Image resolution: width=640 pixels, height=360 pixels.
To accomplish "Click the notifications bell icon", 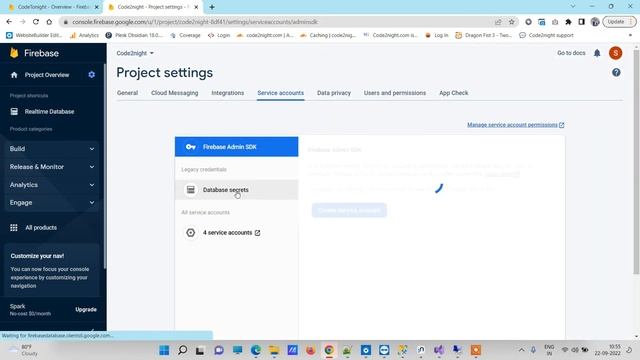I will tap(597, 53).
